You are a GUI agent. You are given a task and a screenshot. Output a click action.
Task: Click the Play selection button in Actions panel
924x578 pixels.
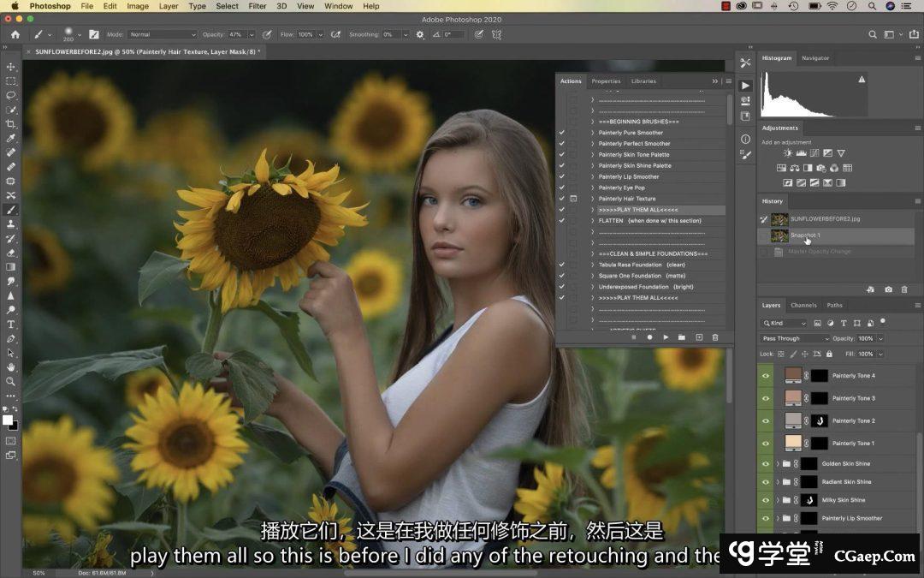point(666,337)
